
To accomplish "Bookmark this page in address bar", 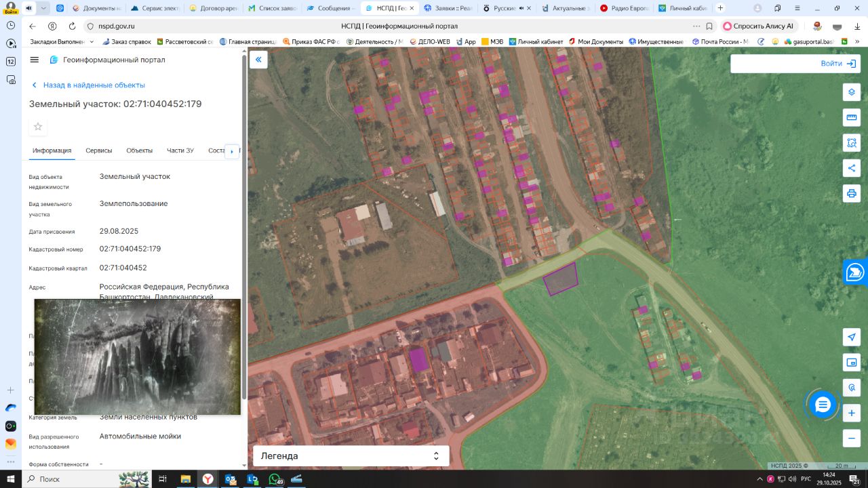I will (709, 26).
